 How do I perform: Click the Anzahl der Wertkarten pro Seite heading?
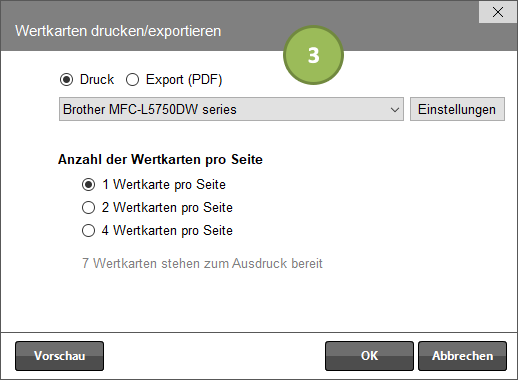pos(160,159)
